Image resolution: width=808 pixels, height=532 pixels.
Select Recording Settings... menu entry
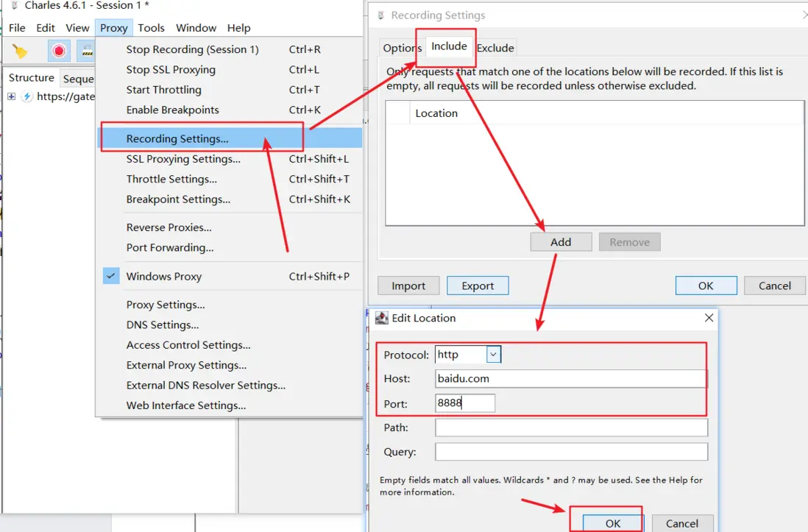[230, 138]
